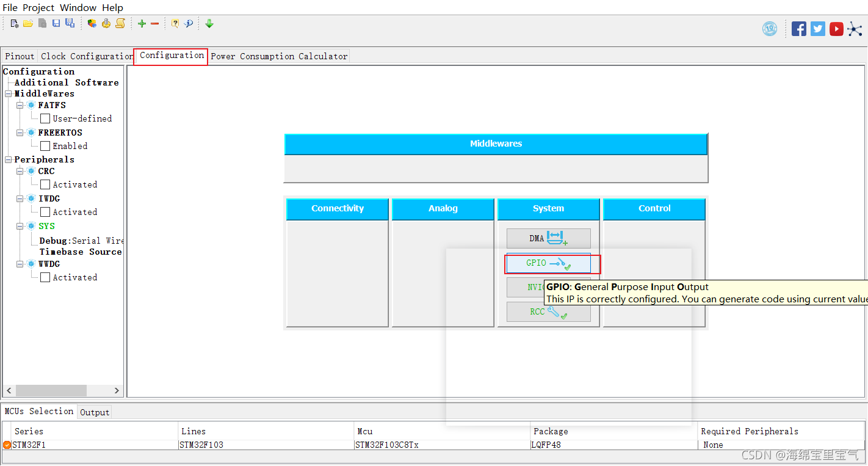The height and width of the screenshot is (466, 868).
Task: Switch to the Output tab
Action: (95, 412)
